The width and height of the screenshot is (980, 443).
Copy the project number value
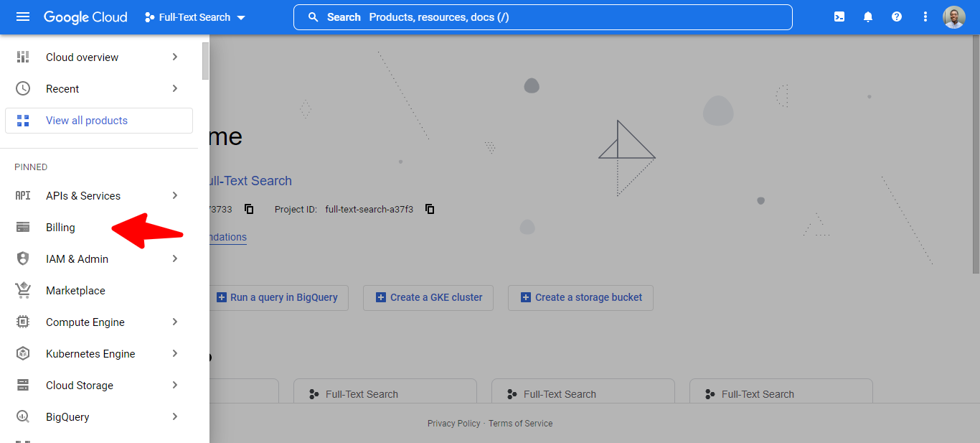click(249, 210)
